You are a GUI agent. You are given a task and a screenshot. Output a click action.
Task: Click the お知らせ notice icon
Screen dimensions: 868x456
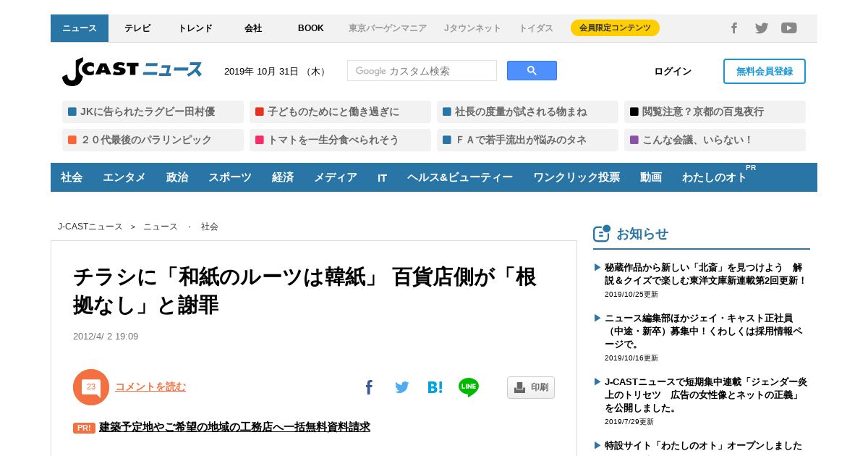click(x=602, y=233)
